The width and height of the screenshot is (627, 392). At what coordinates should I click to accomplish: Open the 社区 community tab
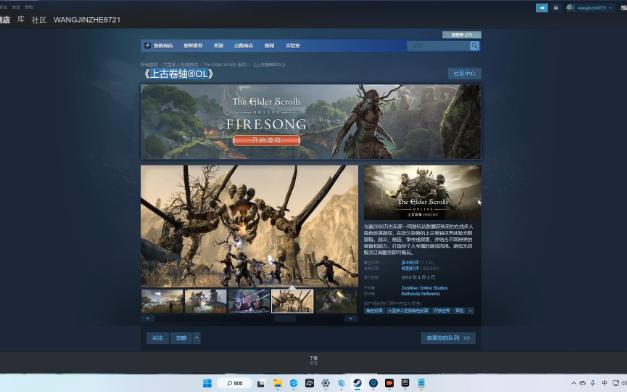pos(39,20)
